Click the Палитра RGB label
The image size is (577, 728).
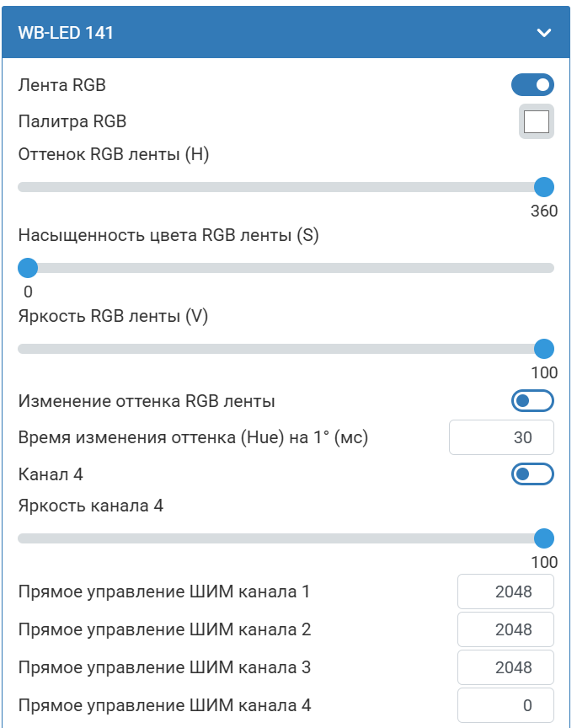point(72,121)
